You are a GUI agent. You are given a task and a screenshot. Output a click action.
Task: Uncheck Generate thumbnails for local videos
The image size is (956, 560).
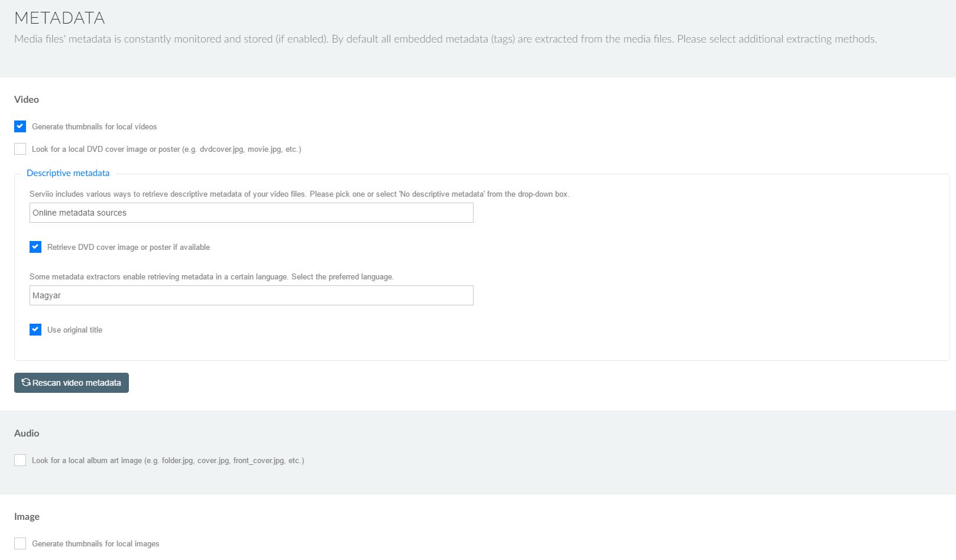click(x=20, y=126)
